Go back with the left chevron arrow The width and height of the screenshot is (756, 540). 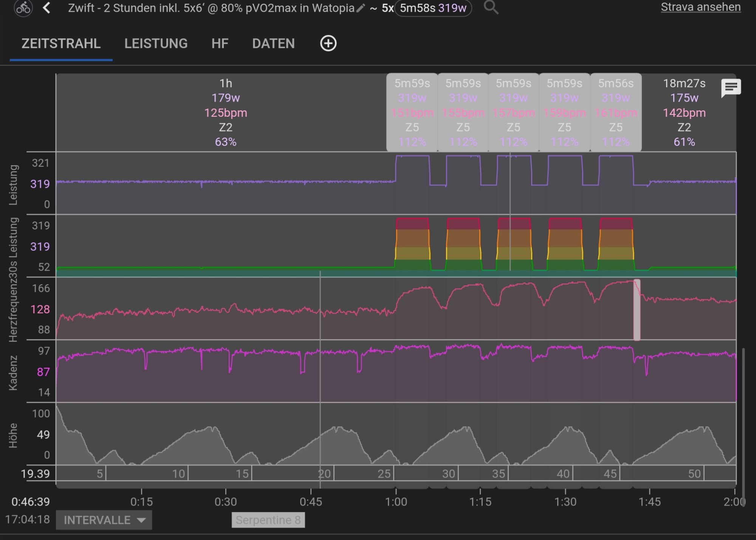tap(47, 8)
